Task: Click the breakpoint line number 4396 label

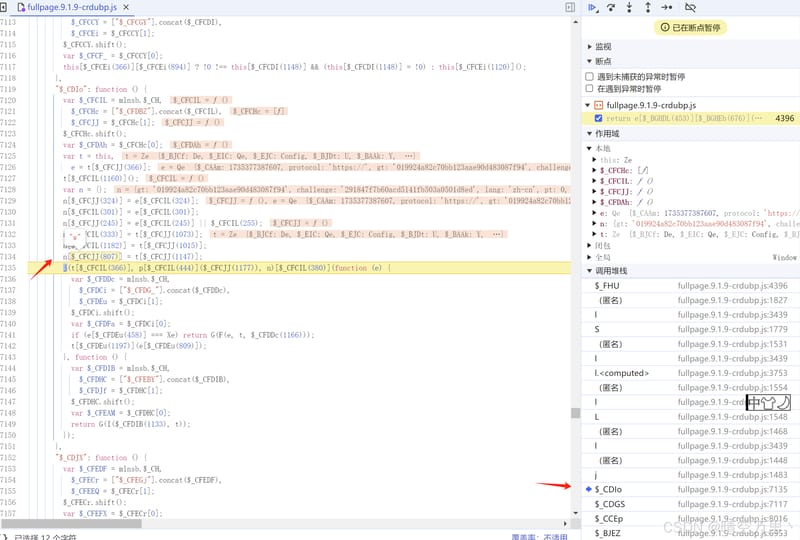Action: 785,118
